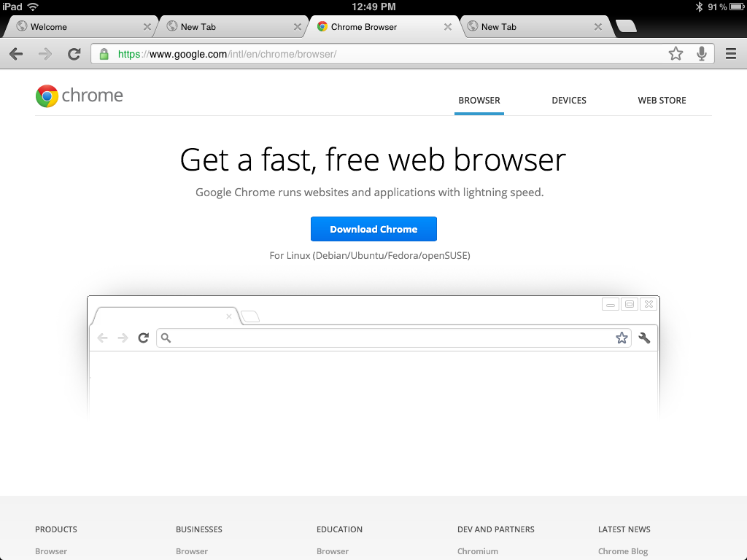The width and height of the screenshot is (747, 560).
Task: Open a new tab with the new-tab button
Action: tap(626, 27)
